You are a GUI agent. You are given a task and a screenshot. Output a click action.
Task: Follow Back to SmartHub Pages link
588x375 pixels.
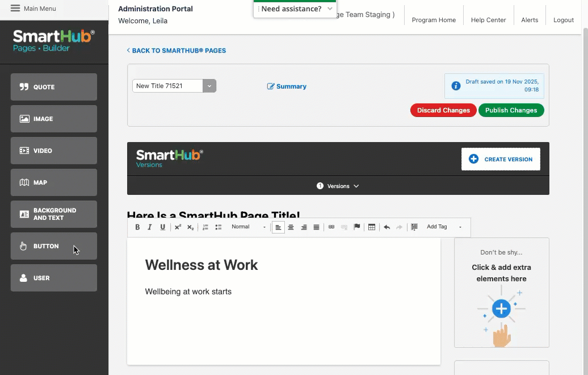(177, 51)
